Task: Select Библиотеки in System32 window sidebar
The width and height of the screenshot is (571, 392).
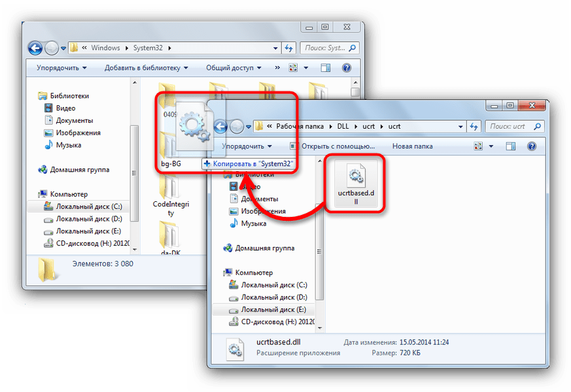Action: (63, 96)
